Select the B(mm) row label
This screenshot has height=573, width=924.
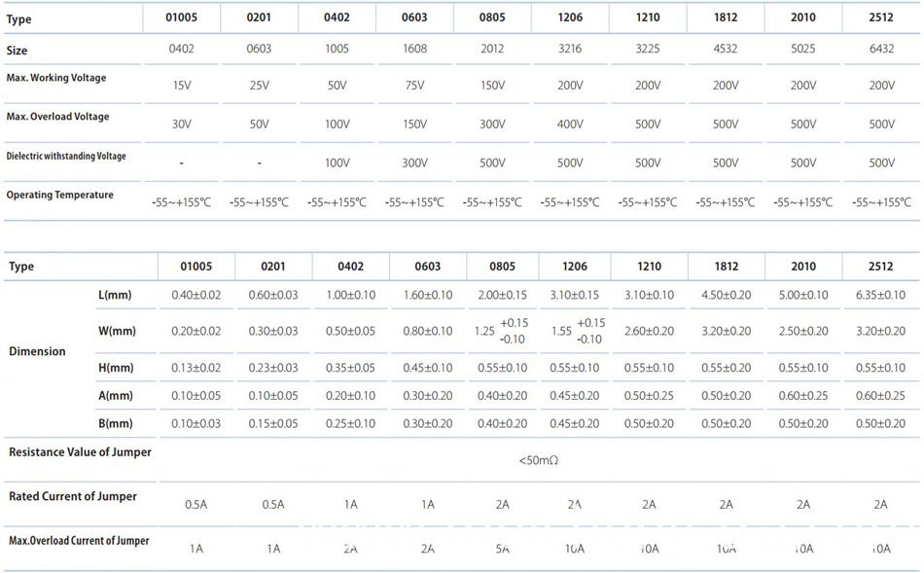click(x=116, y=423)
